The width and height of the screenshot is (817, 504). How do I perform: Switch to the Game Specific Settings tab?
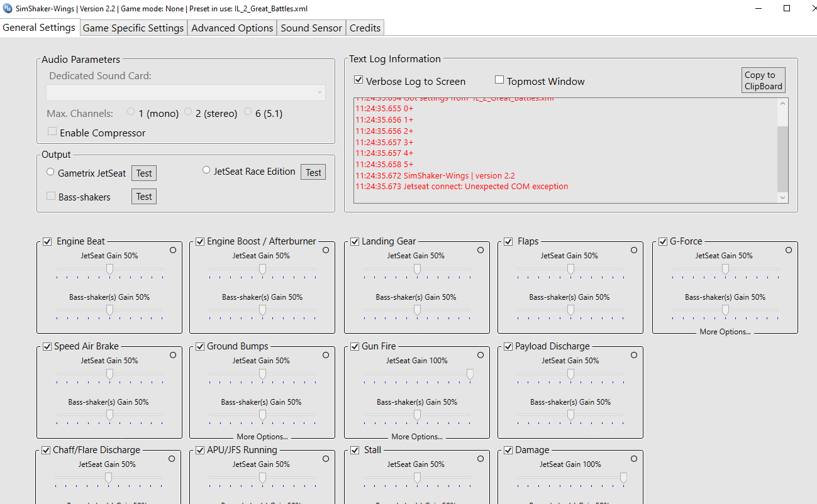coord(133,28)
